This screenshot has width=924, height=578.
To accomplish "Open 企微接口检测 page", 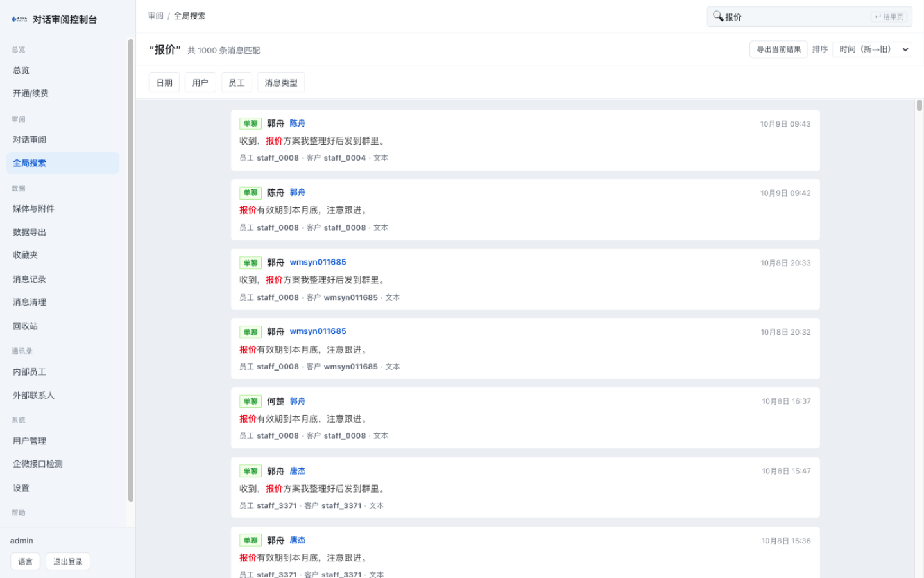I will (63, 464).
